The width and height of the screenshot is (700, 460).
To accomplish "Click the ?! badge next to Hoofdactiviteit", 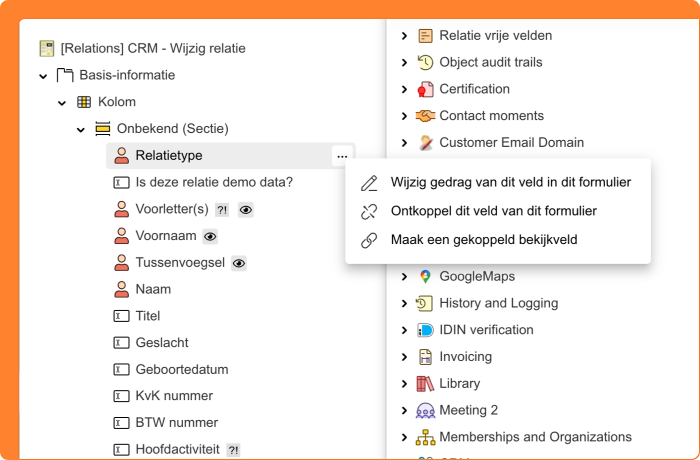I will [x=233, y=450].
